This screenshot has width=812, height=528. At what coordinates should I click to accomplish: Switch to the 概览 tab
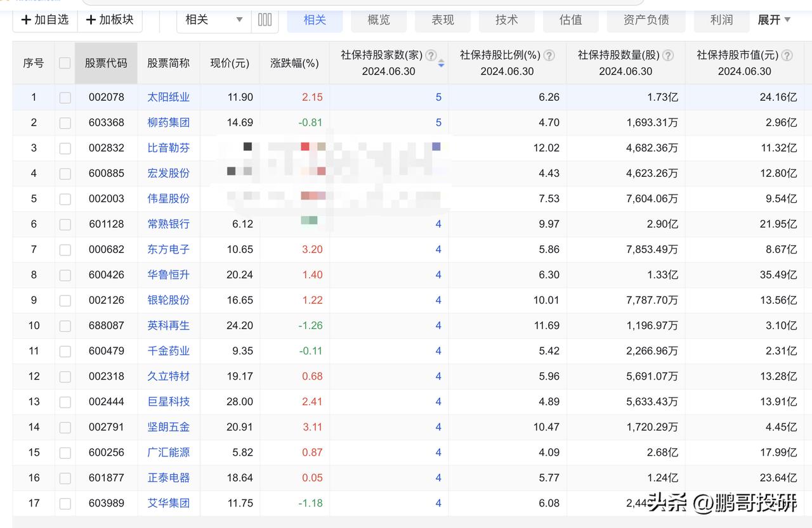pos(379,20)
